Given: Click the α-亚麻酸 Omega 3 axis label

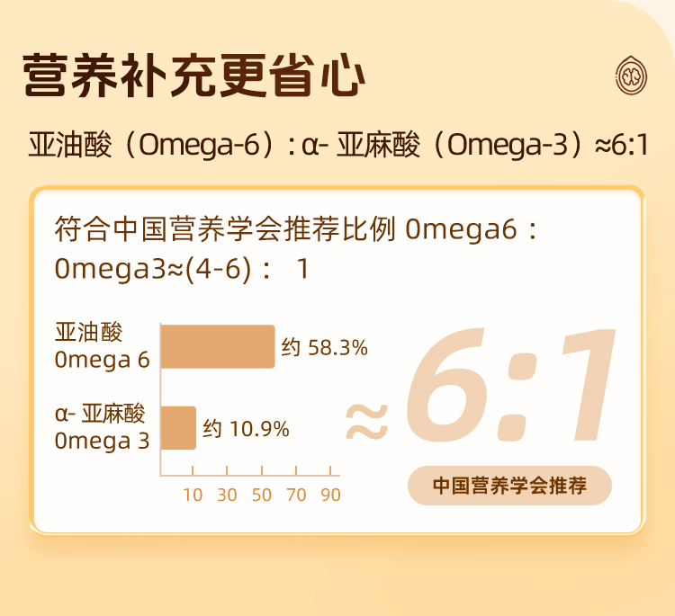Looking at the screenshot, I should click(x=102, y=427).
